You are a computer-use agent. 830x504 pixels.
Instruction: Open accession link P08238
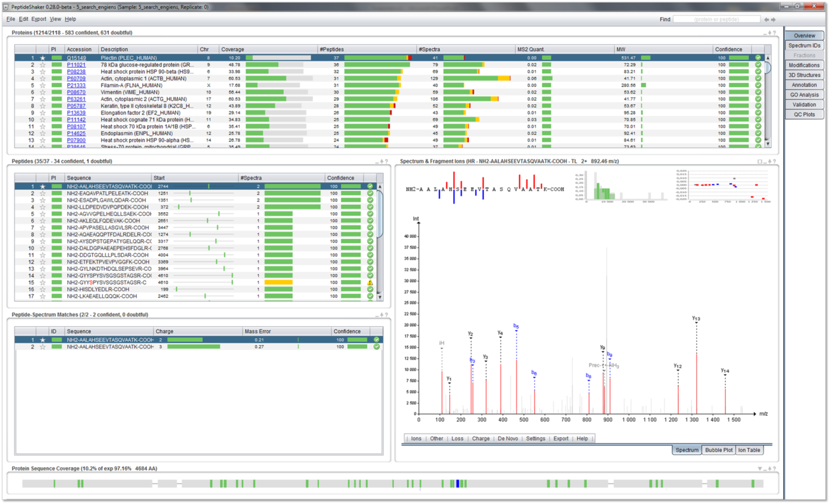[76, 72]
